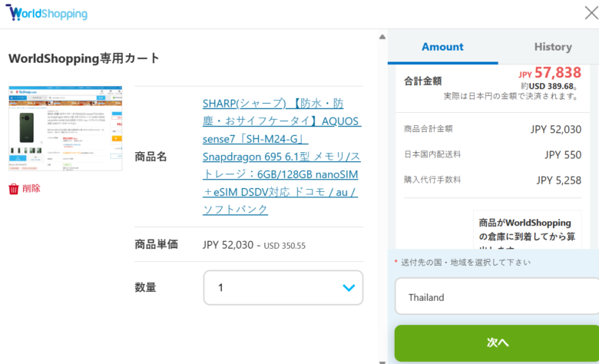Click the 購入代行手数料 label
Viewport: 599px width, 364px height.
click(432, 180)
